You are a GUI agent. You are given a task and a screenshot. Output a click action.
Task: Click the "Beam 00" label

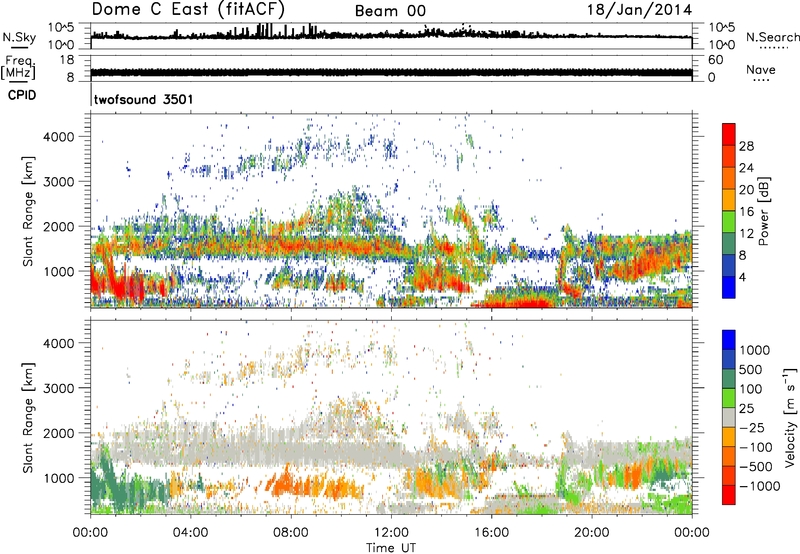click(x=390, y=11)
